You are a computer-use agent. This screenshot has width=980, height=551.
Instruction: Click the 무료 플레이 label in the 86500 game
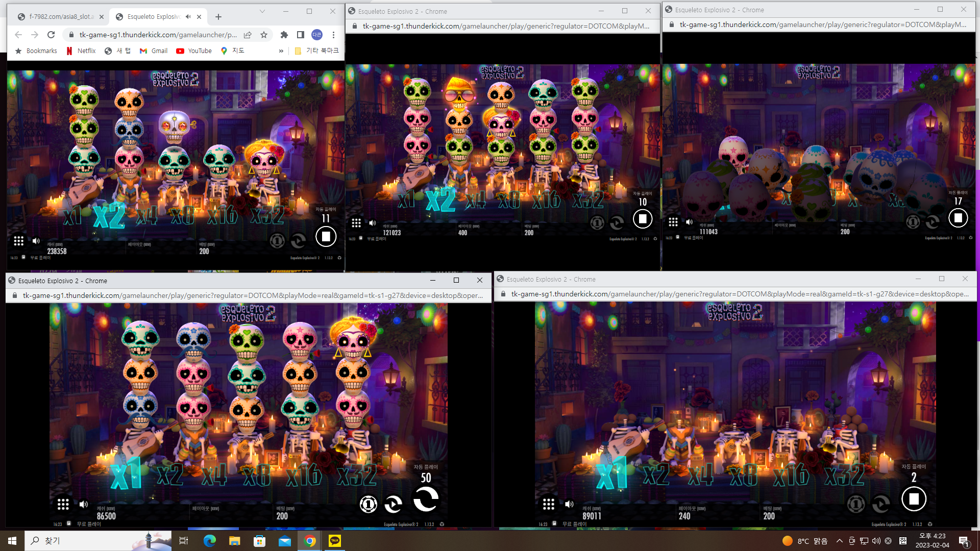(89, 524)
